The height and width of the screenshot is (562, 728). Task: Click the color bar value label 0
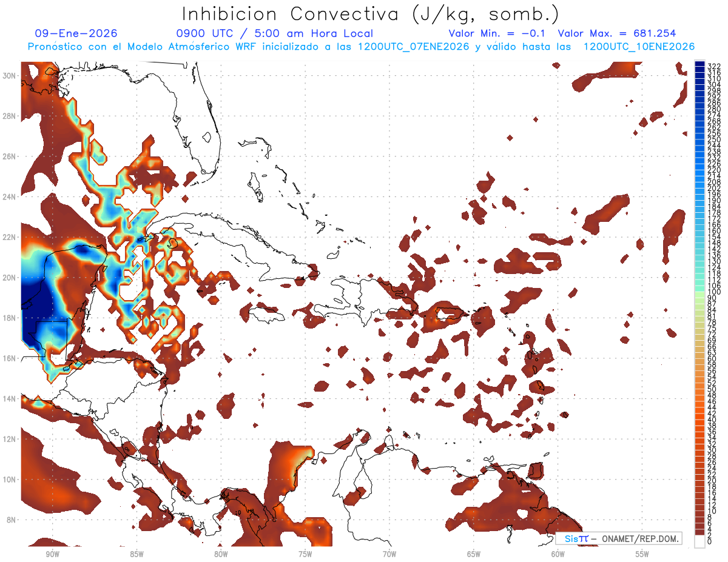(710, 541)
